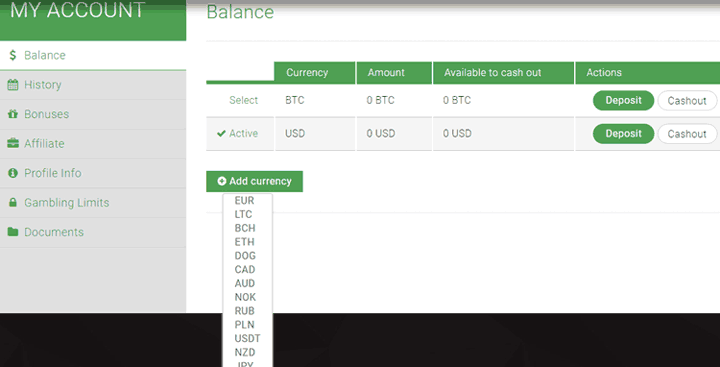
Task: Click the MY ACCOUNT heading
Action: [78, 10]
